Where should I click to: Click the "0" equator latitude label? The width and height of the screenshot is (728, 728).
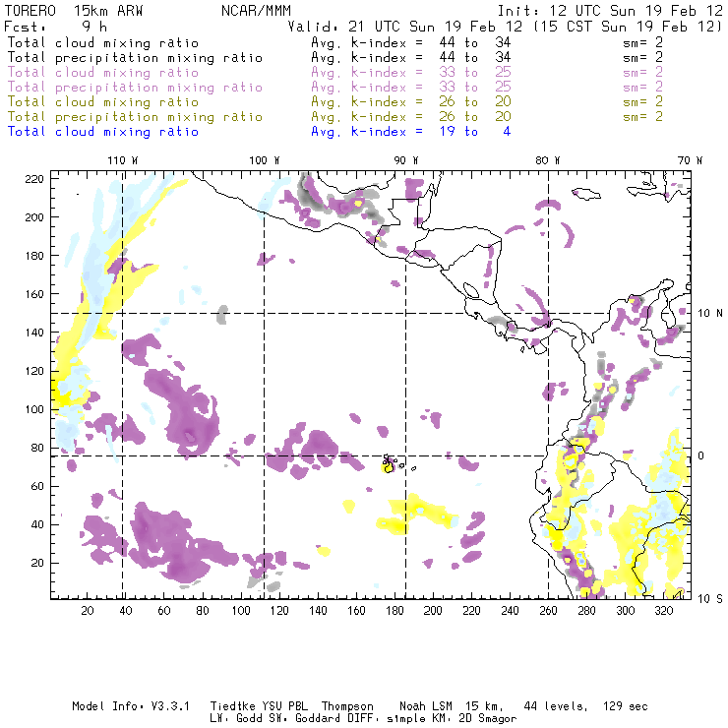pos(701,455)
